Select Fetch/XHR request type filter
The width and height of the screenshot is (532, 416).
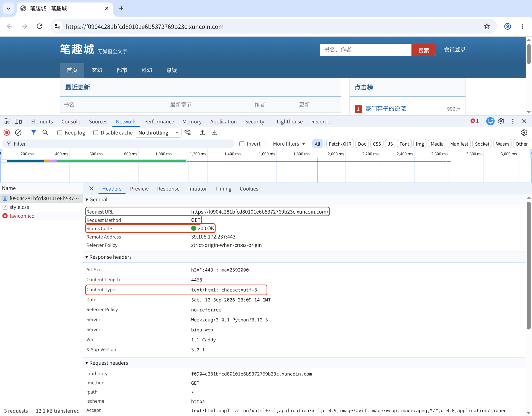[340, 144]
